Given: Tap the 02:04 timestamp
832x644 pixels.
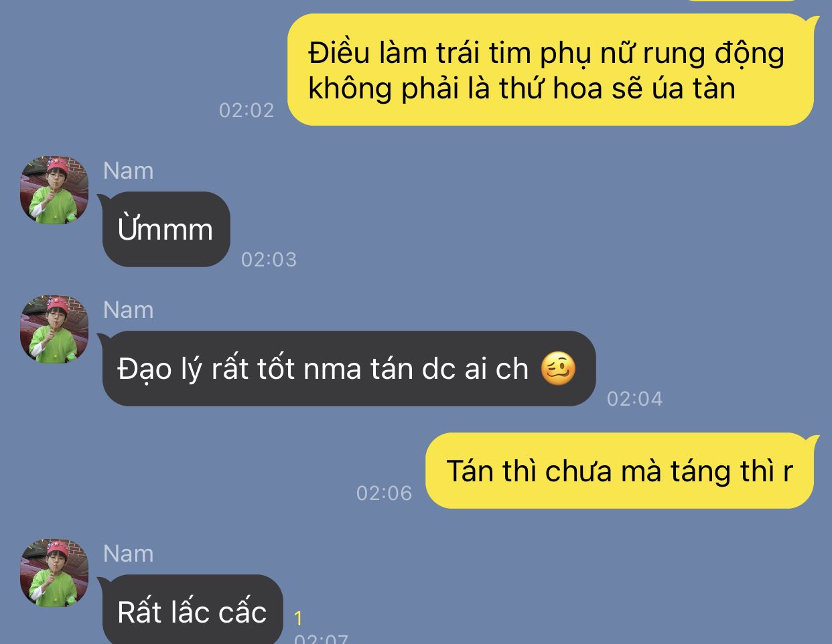Looking at the screenshot, I should coord(634,398).
